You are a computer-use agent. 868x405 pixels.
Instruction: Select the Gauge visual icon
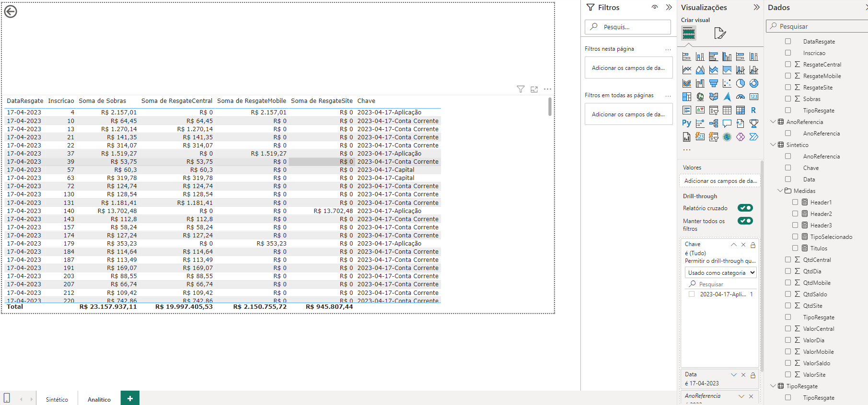tap(741, 97)
